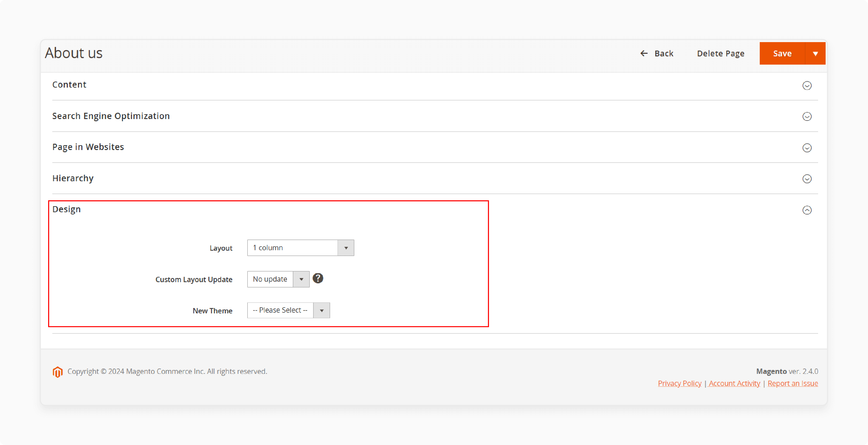Open the Layout dropdown
The image size is (868, 445).
click(x=301, y=248)
